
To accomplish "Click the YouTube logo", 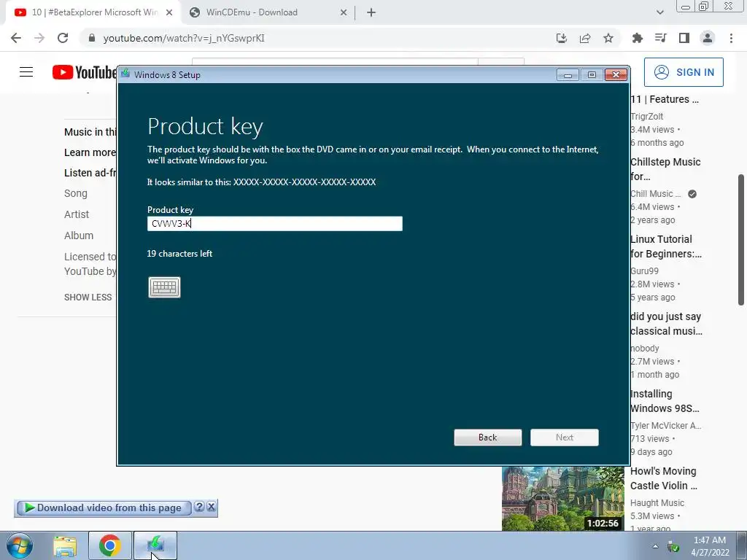I will (85, 72).
